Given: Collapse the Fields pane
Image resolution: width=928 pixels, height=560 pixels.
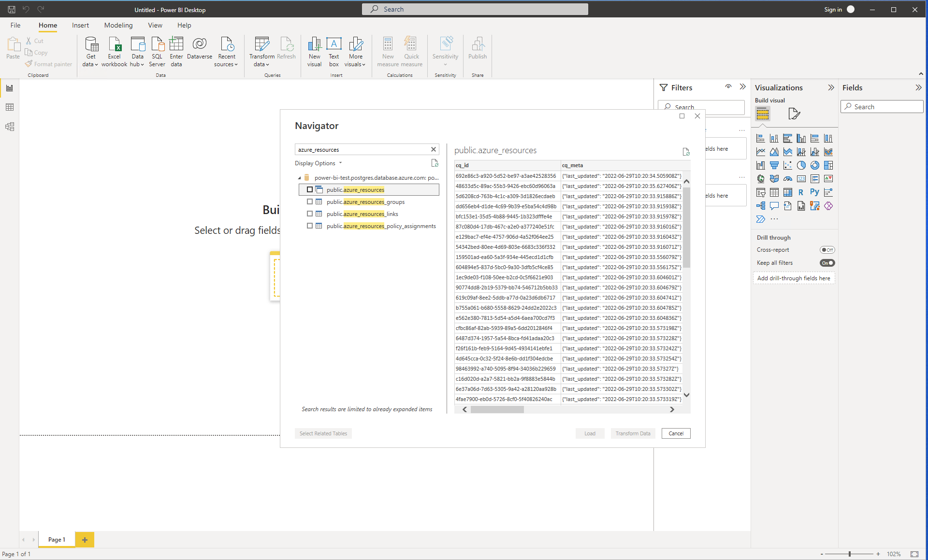Looking at the screenshot, I should tap(918, 87).
